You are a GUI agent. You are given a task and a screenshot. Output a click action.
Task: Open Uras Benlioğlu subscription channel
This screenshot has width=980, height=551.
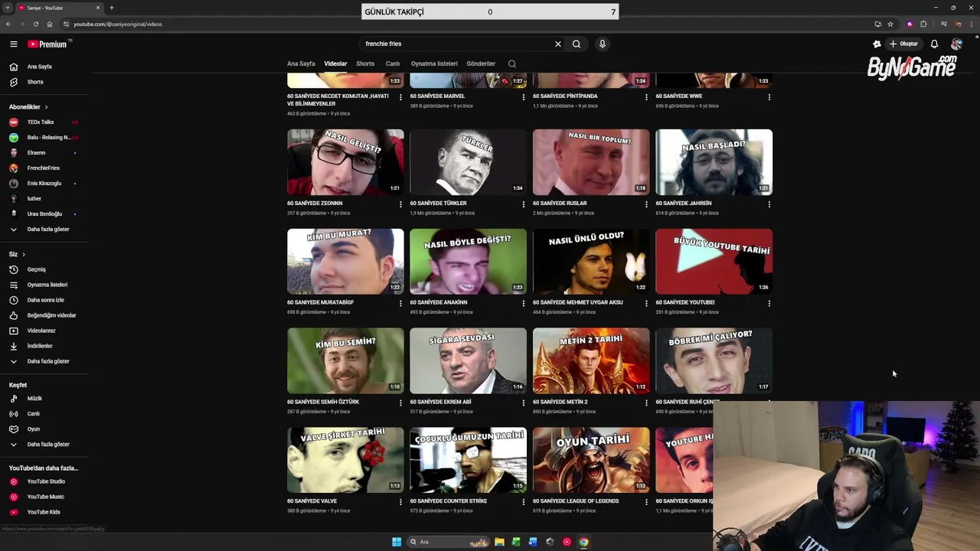click(x=44, y=214)
